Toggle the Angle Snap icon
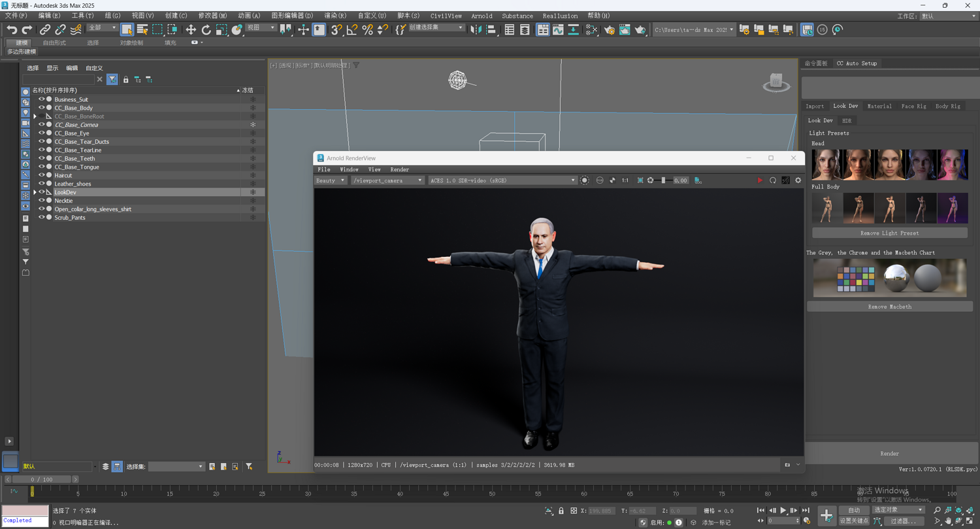This screenshot has height=529, width=980. [x=351, y=29]
